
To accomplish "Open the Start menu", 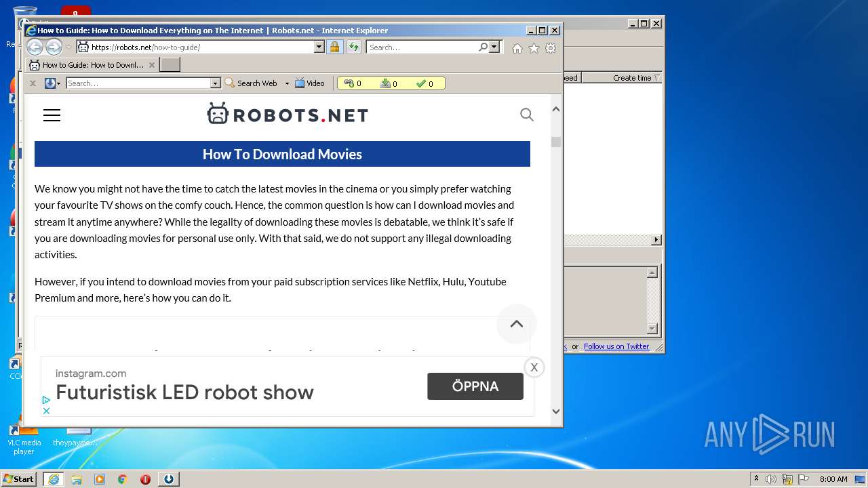I will [19, 479].
